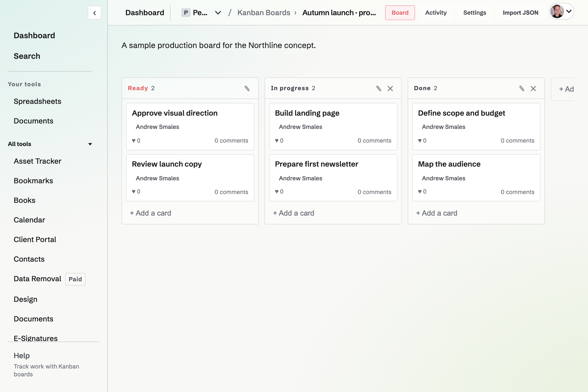This screenshot has height=392, width=588.
Task: Collapse the sidebar with the back chevron
Action: [x=95, y=13]
